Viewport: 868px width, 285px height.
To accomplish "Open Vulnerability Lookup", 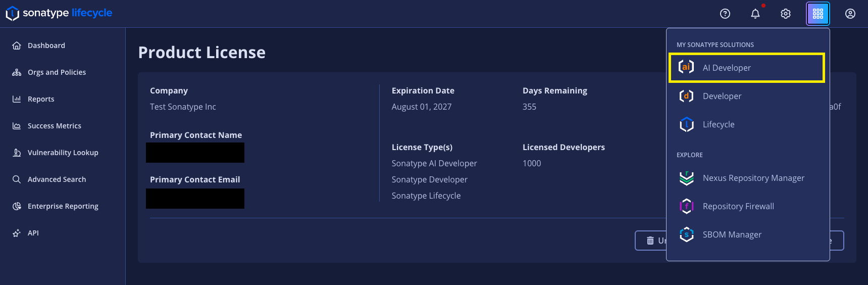I will point(63,153).
